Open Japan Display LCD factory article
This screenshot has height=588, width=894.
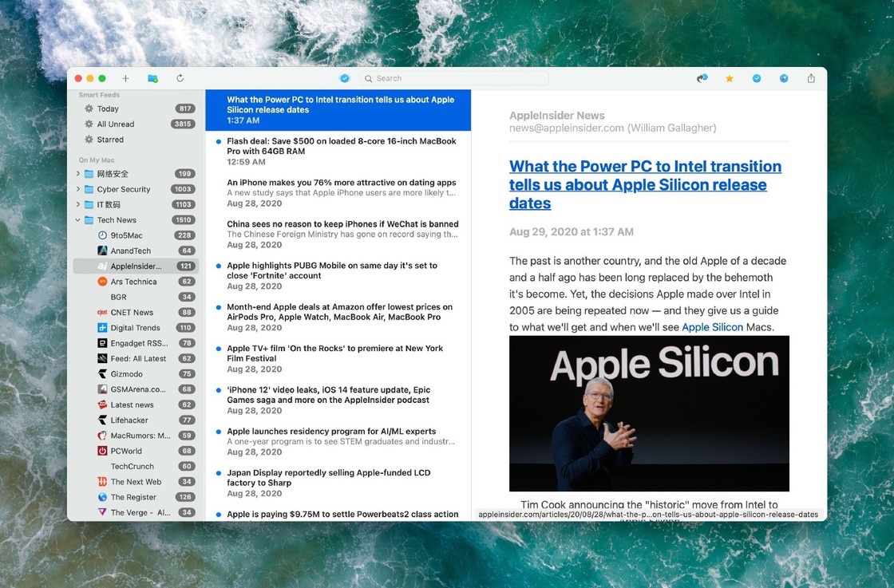(338, 483)
